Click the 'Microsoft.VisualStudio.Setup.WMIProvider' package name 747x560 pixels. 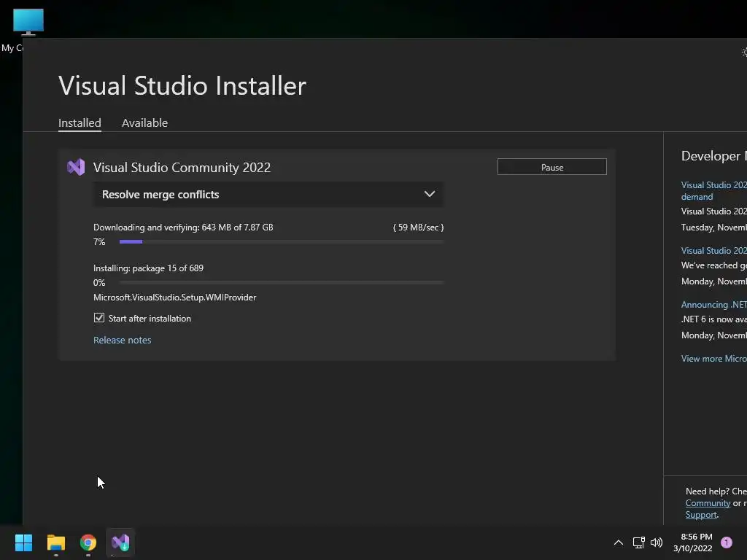174,297
